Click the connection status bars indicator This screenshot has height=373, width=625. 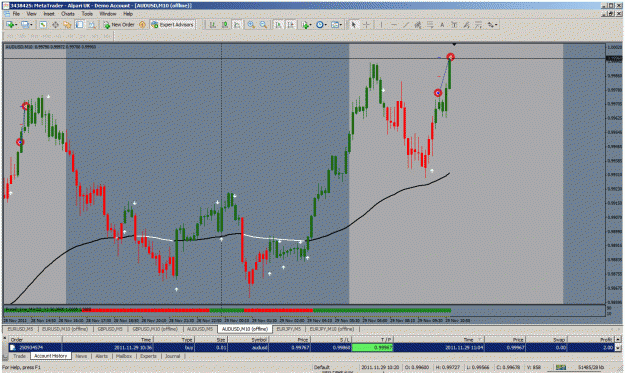pos(561,367)
